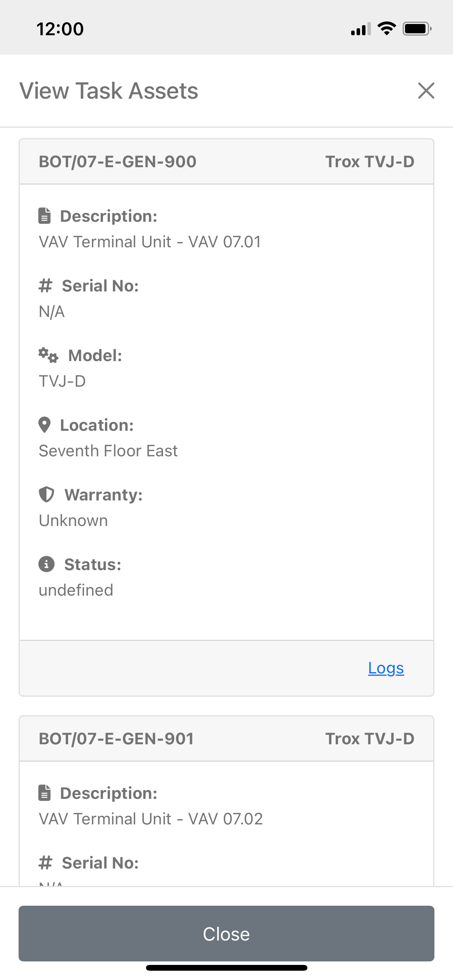The width and height of the screenshot is (453, 980).
Task: Select the BOT/07-E-GEN-901 asset header
Action: [x=116, y=739]
